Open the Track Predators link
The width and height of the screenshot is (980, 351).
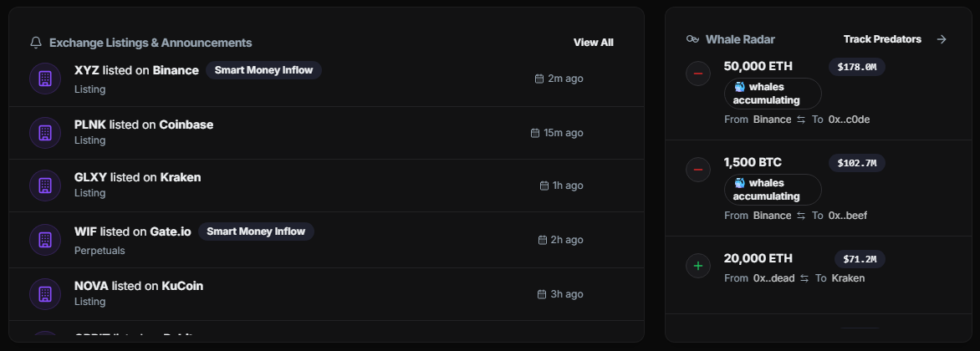[882, 39]
